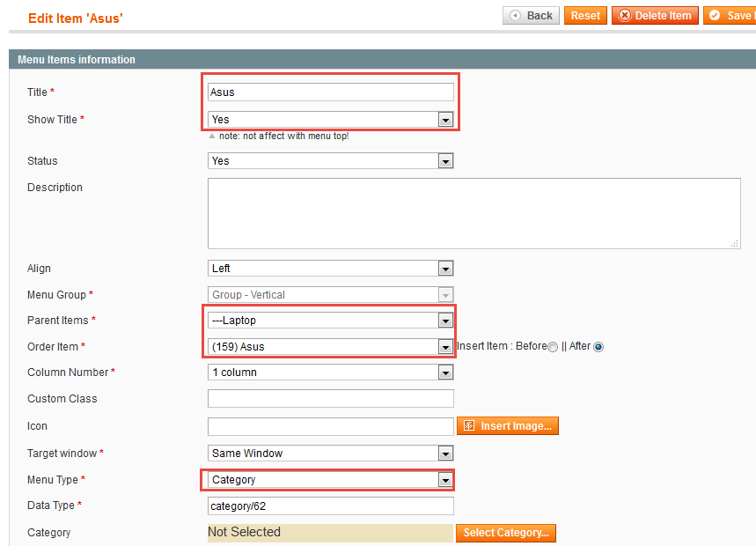
Task: Click the Reset button
Action: (x=585, y=16)
